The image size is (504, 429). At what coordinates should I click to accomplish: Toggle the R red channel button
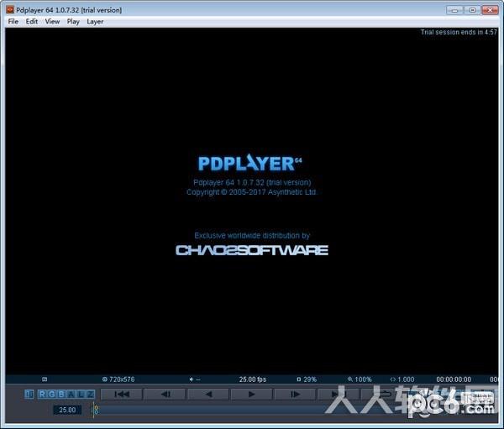[x=43, y=394]
